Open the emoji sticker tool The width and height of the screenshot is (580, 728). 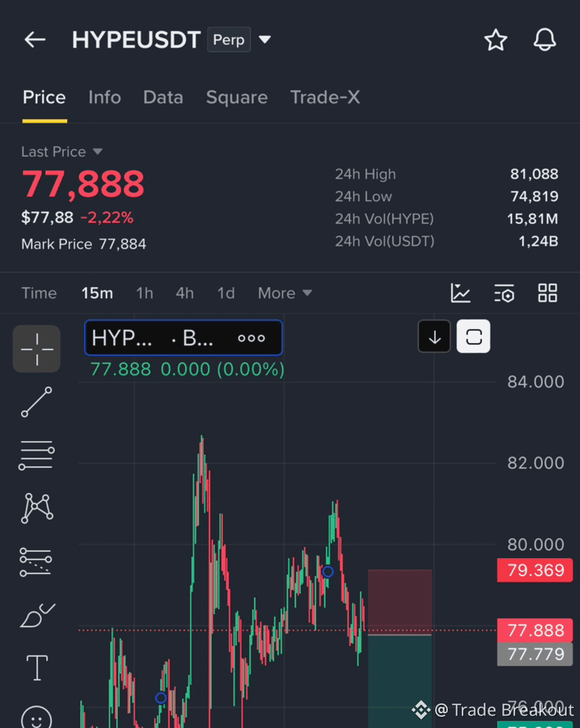click(36, 718)
